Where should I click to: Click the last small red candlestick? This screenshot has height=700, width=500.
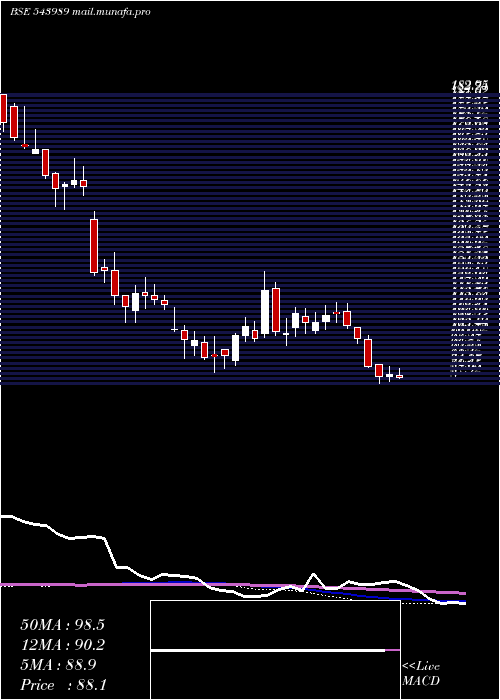click(x=399, y=376)
